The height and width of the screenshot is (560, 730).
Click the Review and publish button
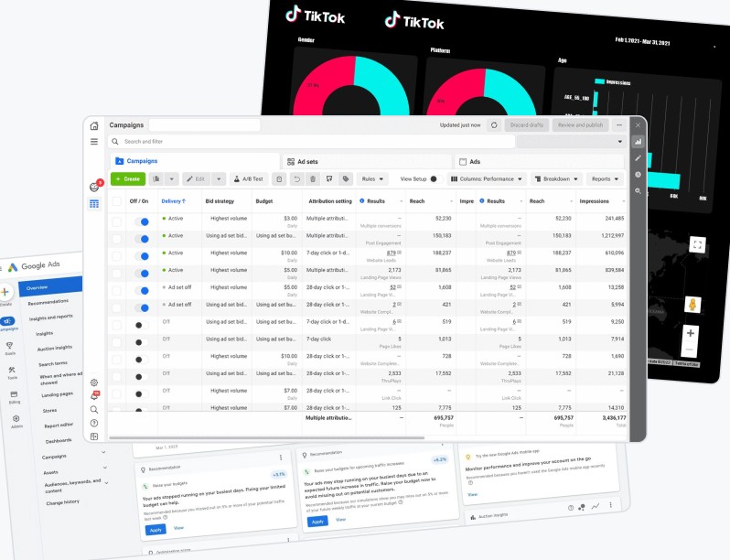tap(580, 125)
